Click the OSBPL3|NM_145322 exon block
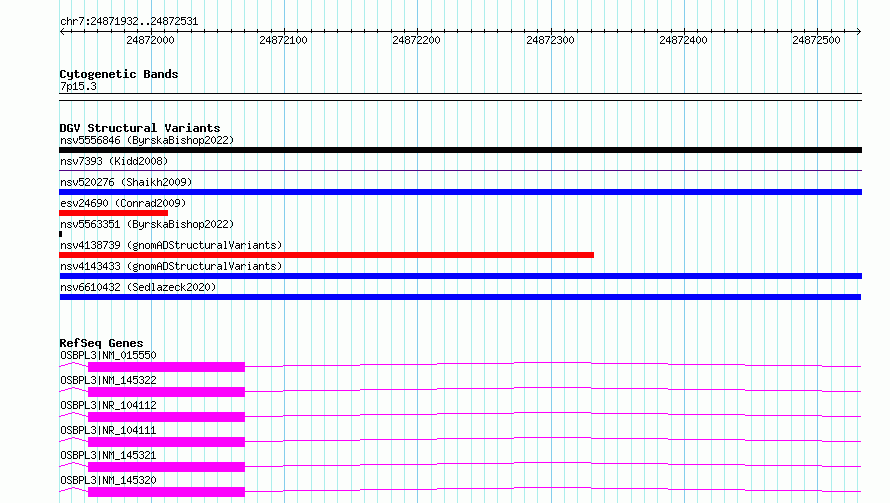 166,392
